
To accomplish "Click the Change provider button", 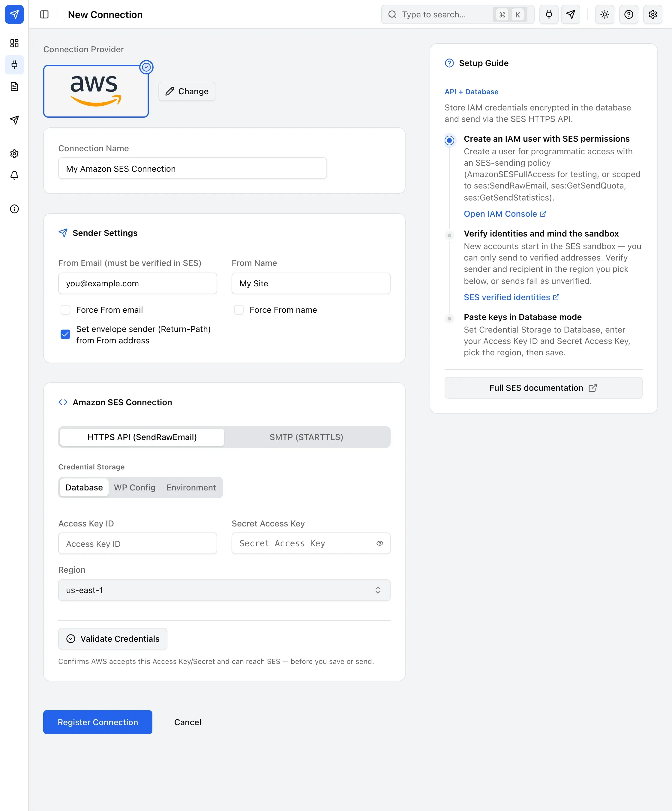I will [x=187, y=91].
